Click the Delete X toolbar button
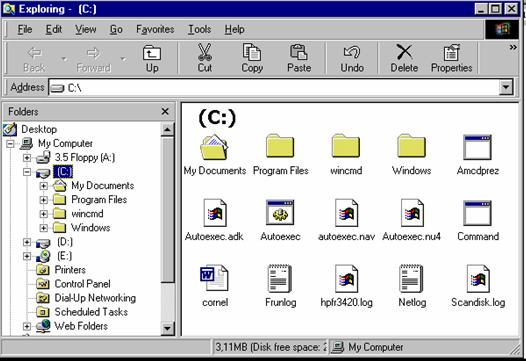 click(x=404, y=59)
